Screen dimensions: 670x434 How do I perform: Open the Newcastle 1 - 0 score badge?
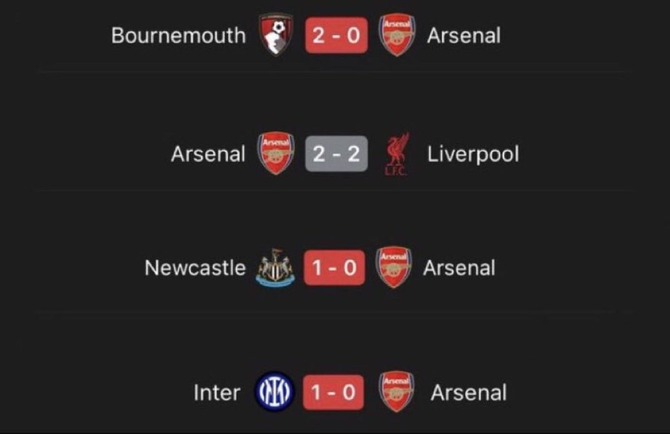(335, 268)
